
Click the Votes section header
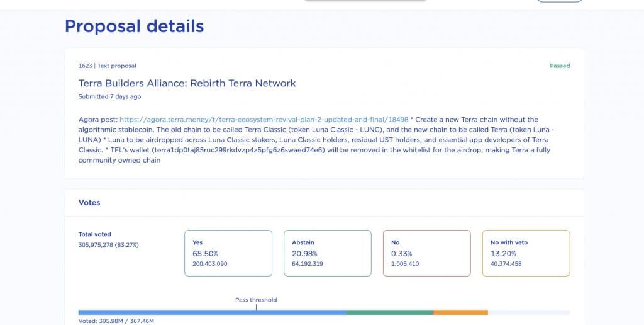point(89,203)
